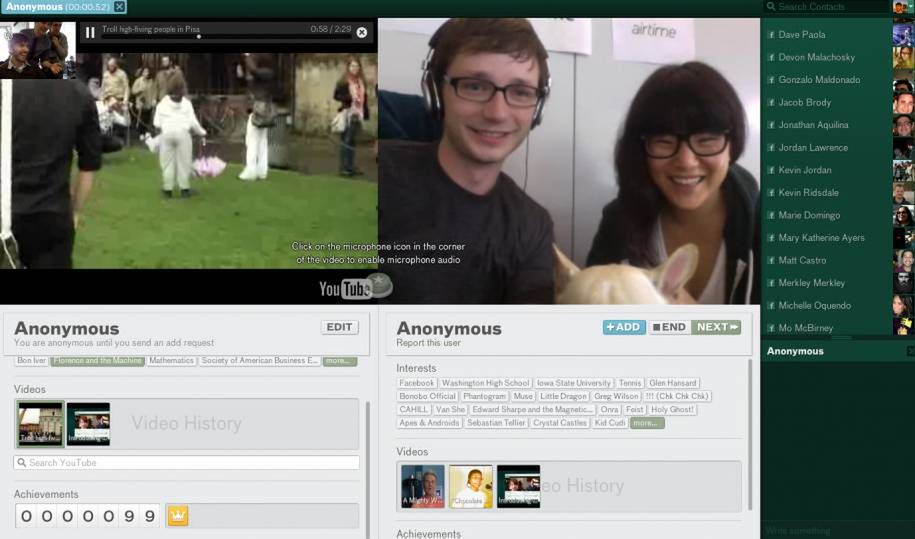Click Facebook icon beside Matt Castro
Viewport: 915px width, 539px height.
point(770,260)
